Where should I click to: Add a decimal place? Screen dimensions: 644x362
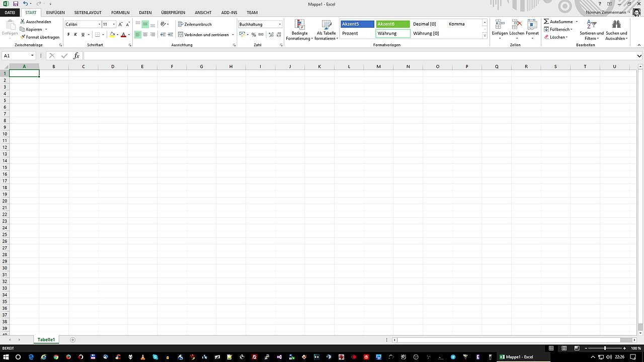coord(271,35)
